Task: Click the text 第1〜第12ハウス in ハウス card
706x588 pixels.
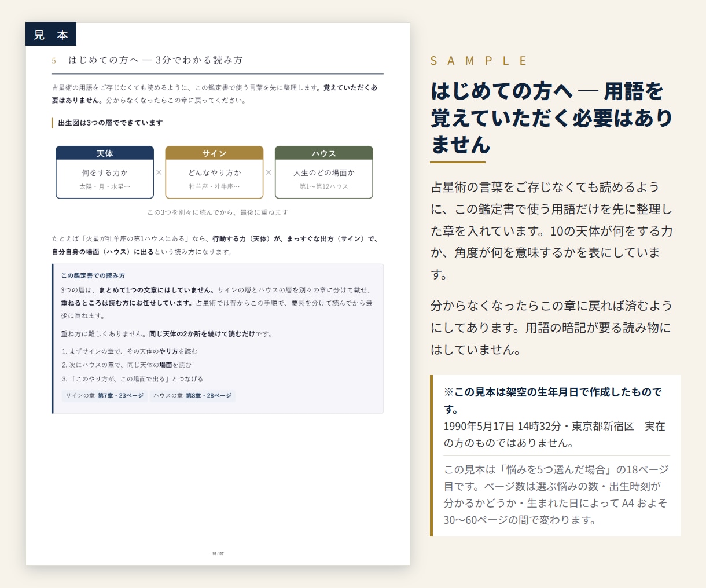Action: pyautogui.click(x=323, y=187)
